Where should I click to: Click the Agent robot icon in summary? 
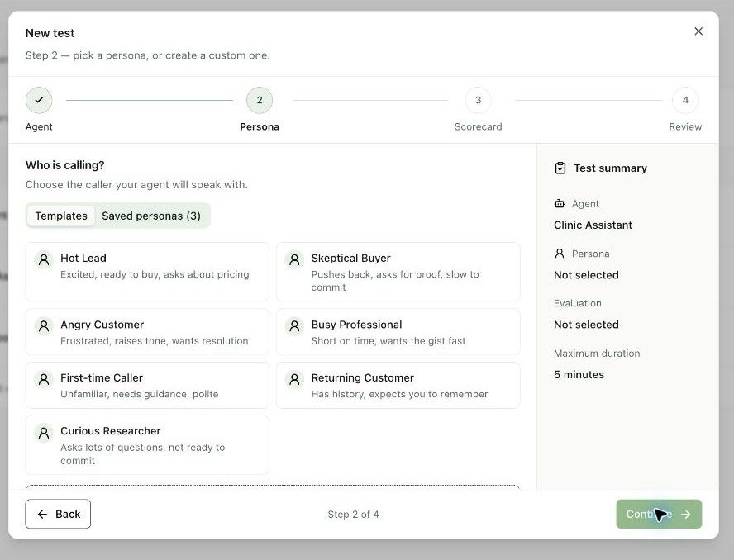pyautogui.click(x=560, y=203)
